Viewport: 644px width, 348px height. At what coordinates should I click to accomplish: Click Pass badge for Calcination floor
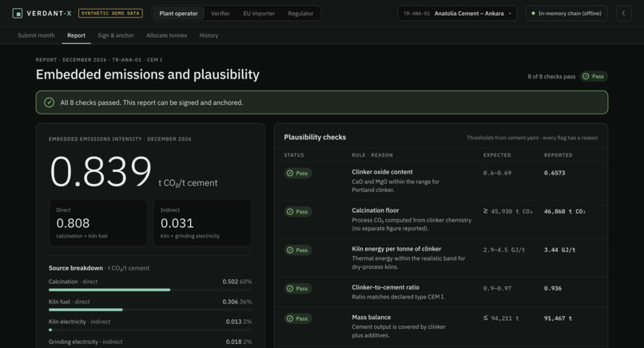tap(298, 211)
